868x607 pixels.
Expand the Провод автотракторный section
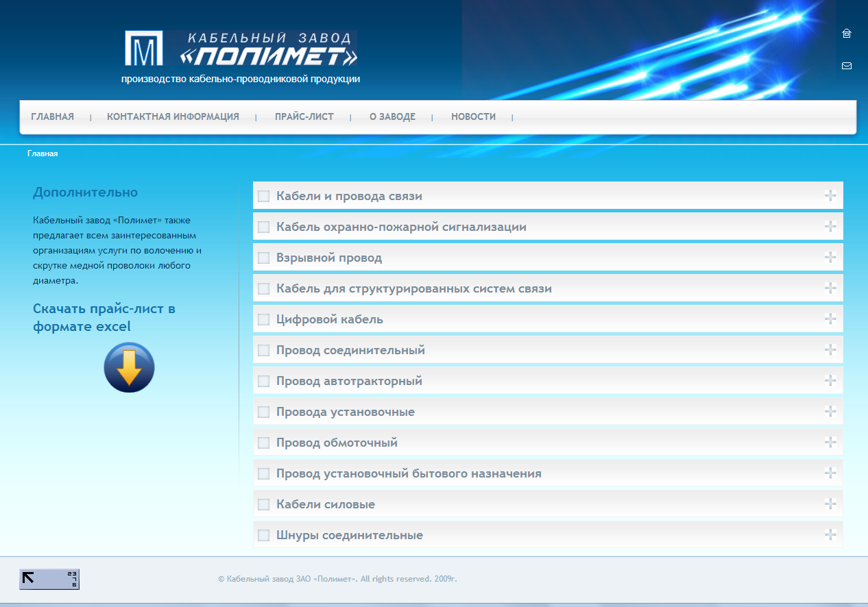[830, 380]
